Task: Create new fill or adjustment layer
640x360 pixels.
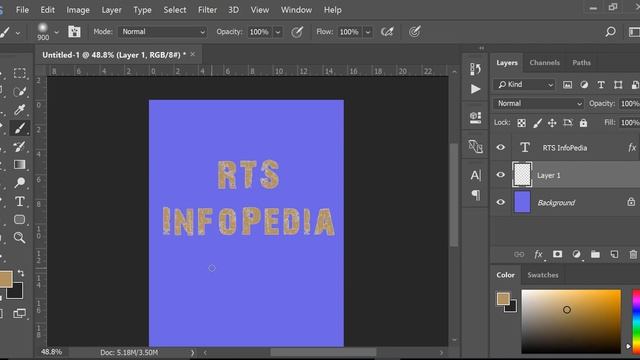Action: [576, 254]
